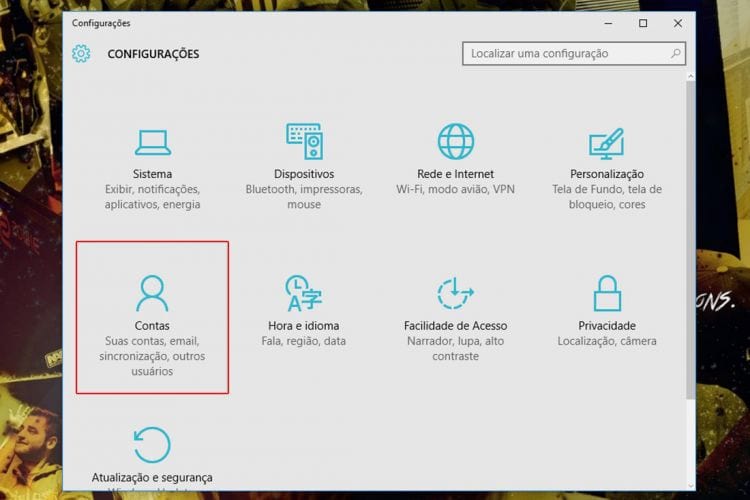Click 'Exibir, notificações, aplicativos, energia' description
Viewport: 750px width, 500px height.
153,197
